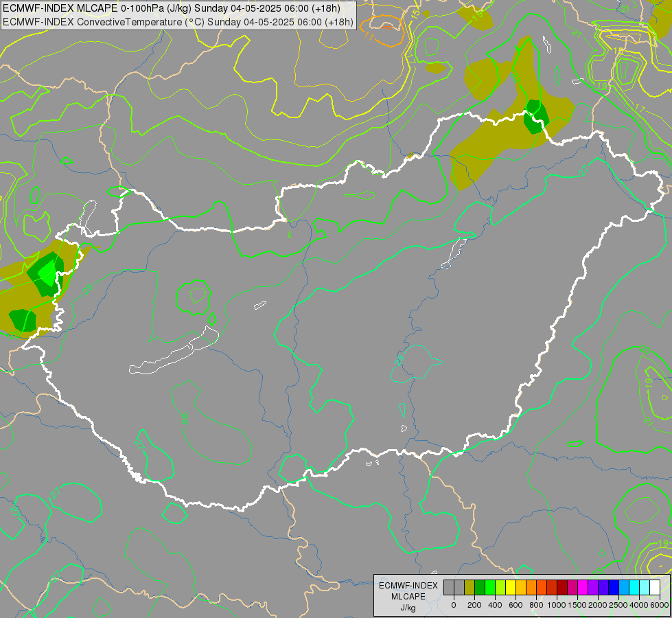Click the bright green CAPE maximum near western border
The height and width of the screenshot is (618, 672).
click(47, 273)
